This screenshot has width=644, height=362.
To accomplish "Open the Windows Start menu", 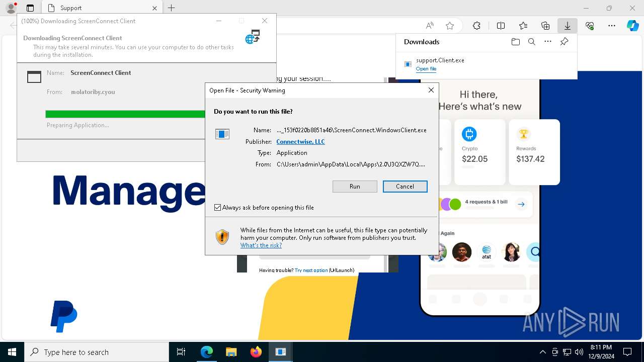I will [x=12, y=352].
